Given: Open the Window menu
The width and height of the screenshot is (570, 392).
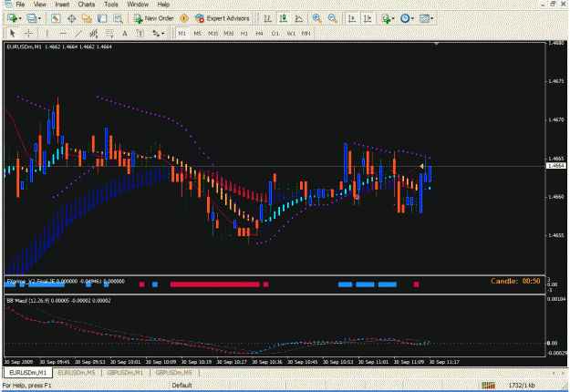Looking at the screenshot, I should click(x=138, y=5).
